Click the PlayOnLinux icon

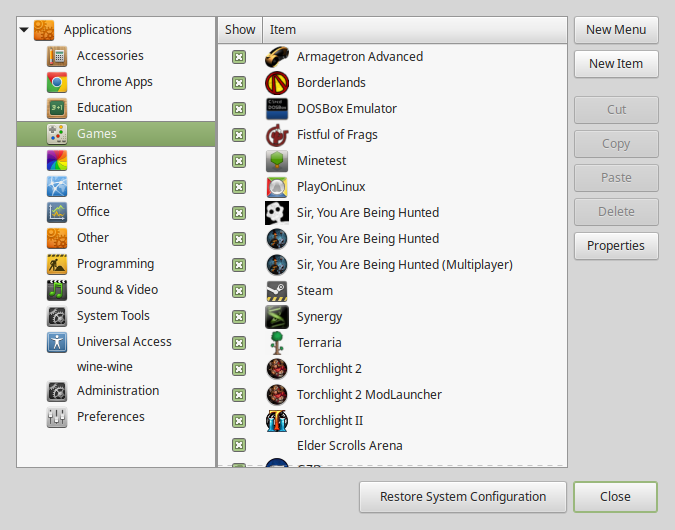pyautogui.click(x=277, y=187)
